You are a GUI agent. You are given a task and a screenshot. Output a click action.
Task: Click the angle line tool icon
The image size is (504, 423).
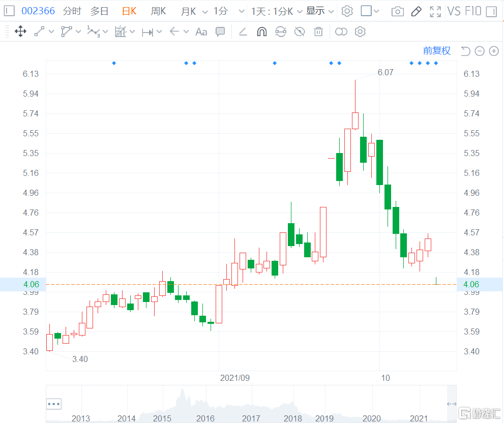[x=243, y=32]
